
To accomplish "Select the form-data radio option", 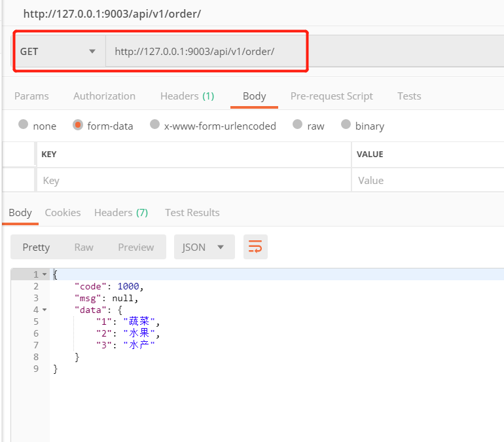I will coord(78,124).
